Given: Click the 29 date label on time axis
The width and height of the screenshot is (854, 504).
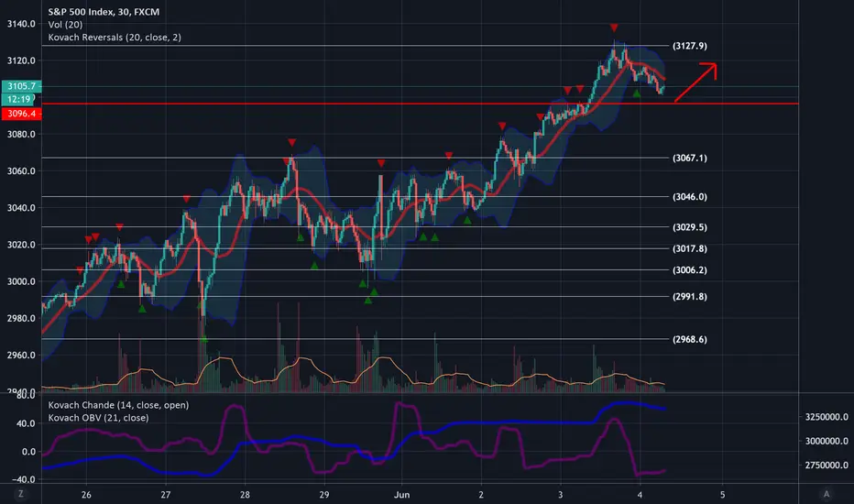Looking at the screenshot, I should coord(324,495).
